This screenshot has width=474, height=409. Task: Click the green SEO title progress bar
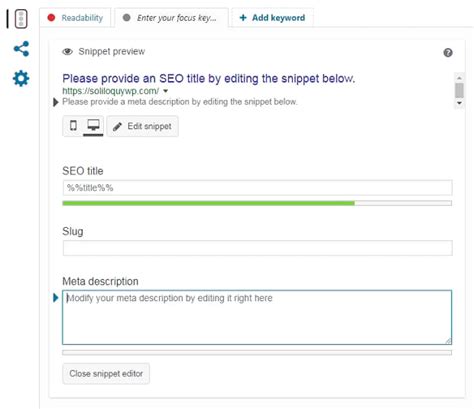(x=208, y=203)
